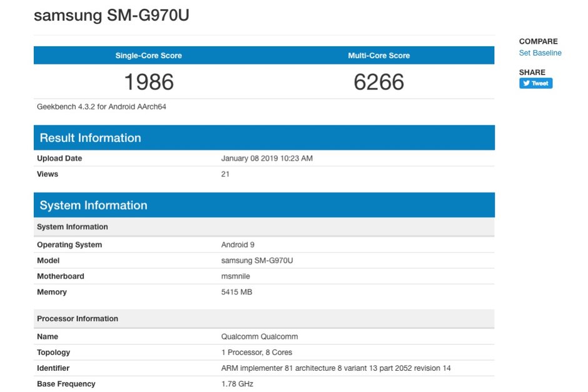Click the 1986 single-core score value
This screenshot has width=588, height=392.
tap(148, 82)
